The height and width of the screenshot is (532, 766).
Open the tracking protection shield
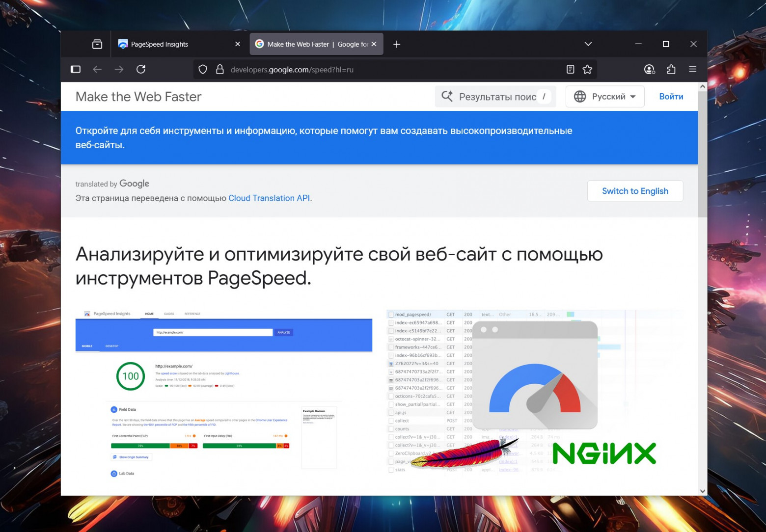pos(202,69)
